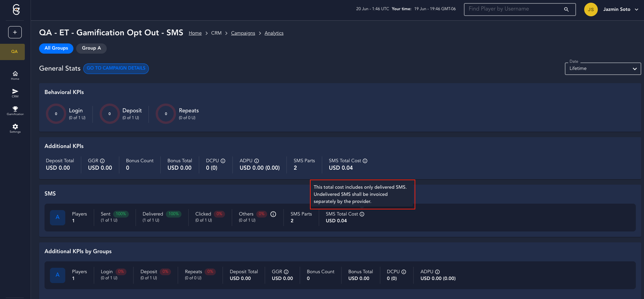Click the plus add button in sidebar

click(15, 32)
